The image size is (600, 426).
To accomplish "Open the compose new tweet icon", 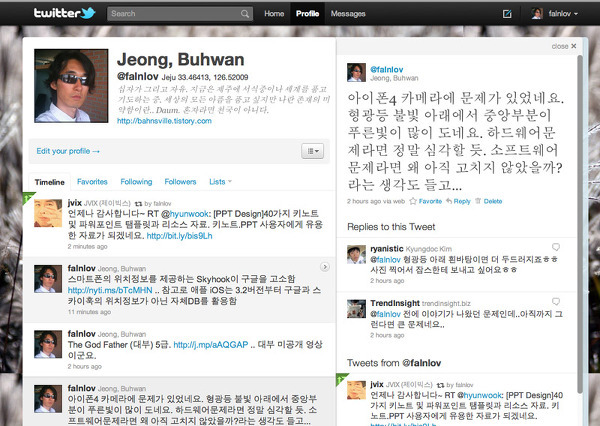I will pyautogui.click(x=507, y=14).
